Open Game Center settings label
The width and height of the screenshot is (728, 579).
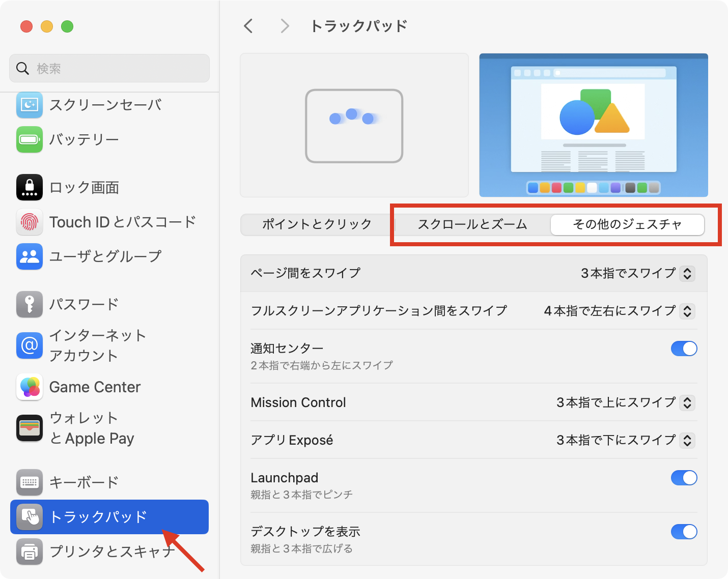[95, 387]
